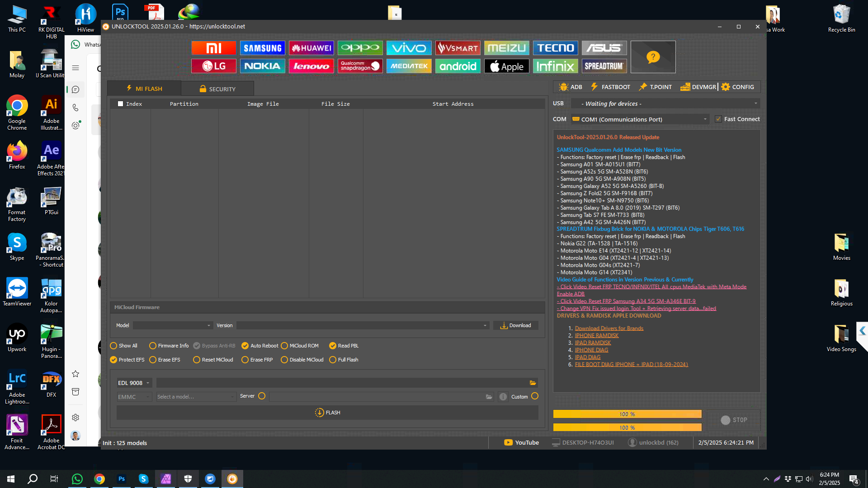Viewport: 868px width, 488px height.
Task: Switch to the SECURITY tab
Action: coord(218,88)
